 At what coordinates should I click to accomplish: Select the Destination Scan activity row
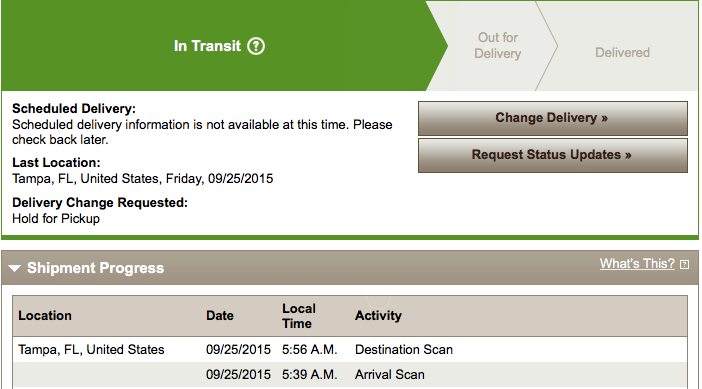350,350
